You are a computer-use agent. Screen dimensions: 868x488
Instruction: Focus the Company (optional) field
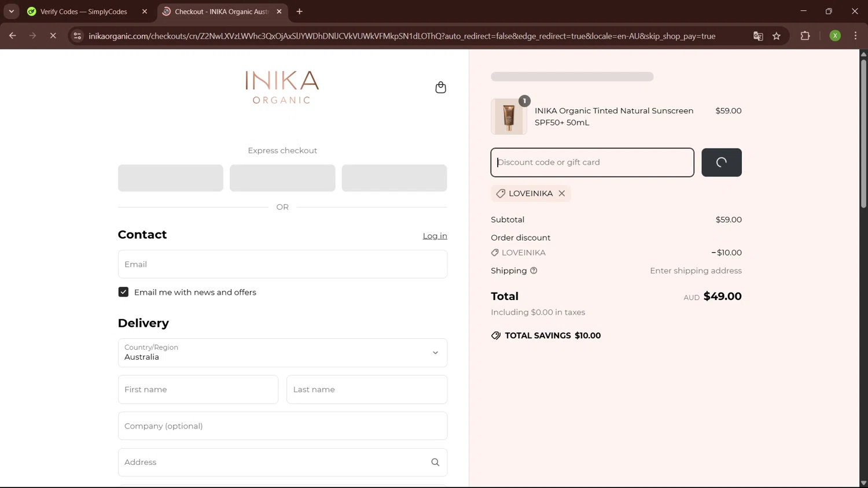[x=282, y=426]
